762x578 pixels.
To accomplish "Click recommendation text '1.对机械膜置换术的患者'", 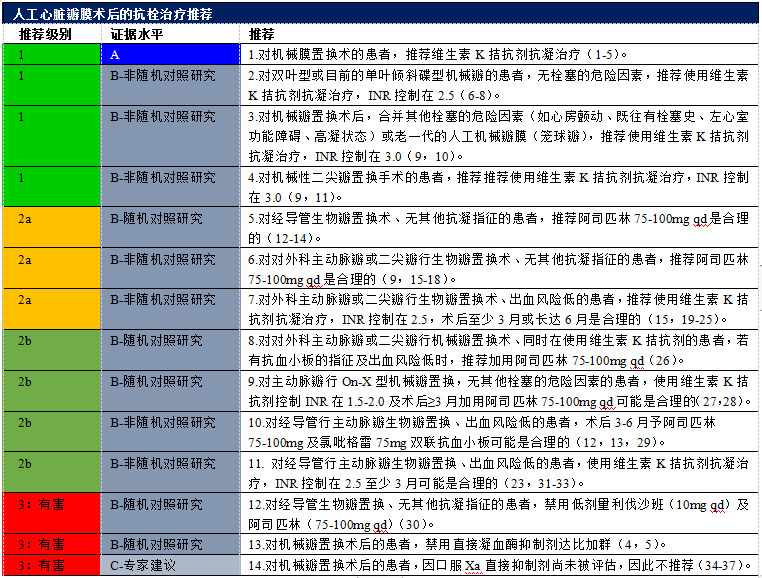I will [437, 54].
